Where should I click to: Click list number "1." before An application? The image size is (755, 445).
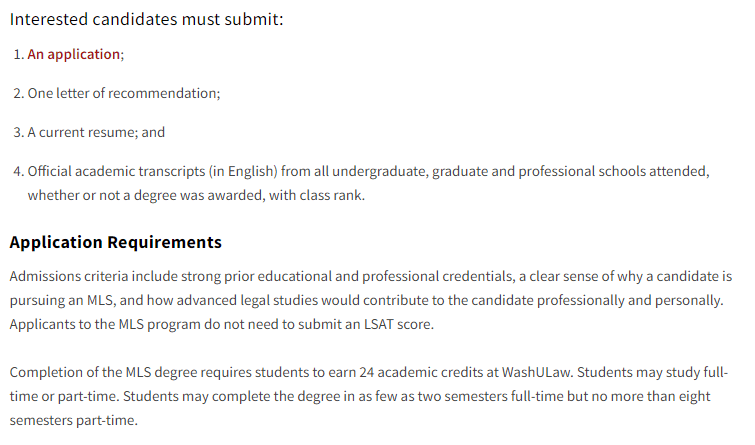coord(19,54)
